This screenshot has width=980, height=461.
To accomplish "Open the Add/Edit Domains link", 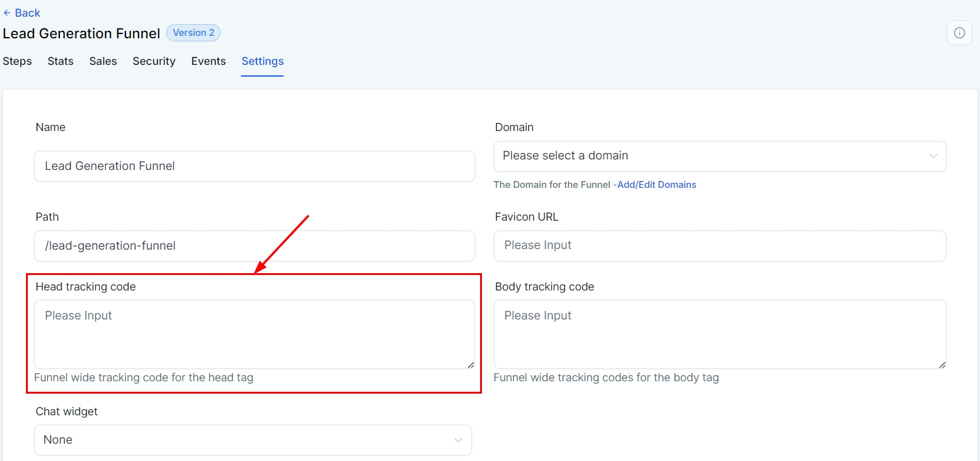I will [x=656, y=185].
